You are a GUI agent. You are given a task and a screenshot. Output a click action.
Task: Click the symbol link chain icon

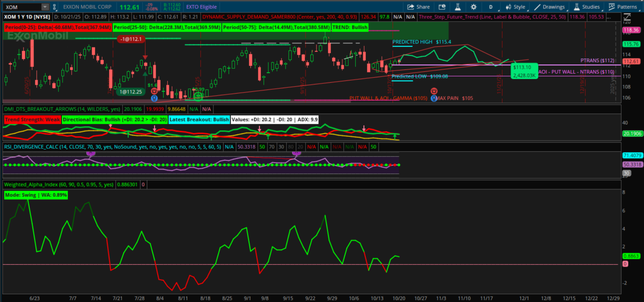[x=54, y=7]
